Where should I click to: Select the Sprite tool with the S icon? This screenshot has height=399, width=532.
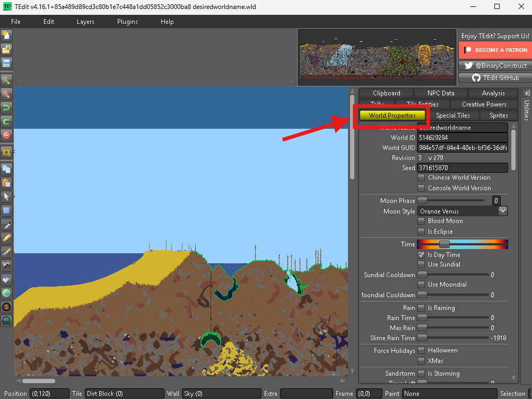click(x=6, y=307)
